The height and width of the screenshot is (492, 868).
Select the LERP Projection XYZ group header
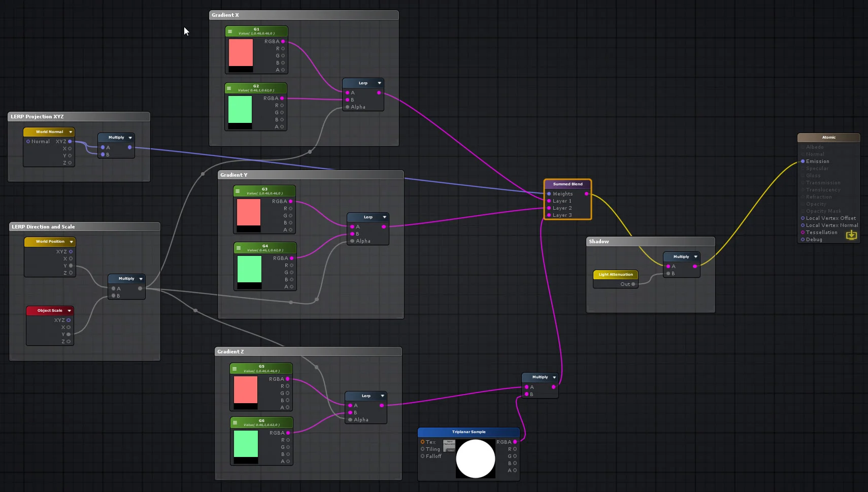[x=79, y=117]
